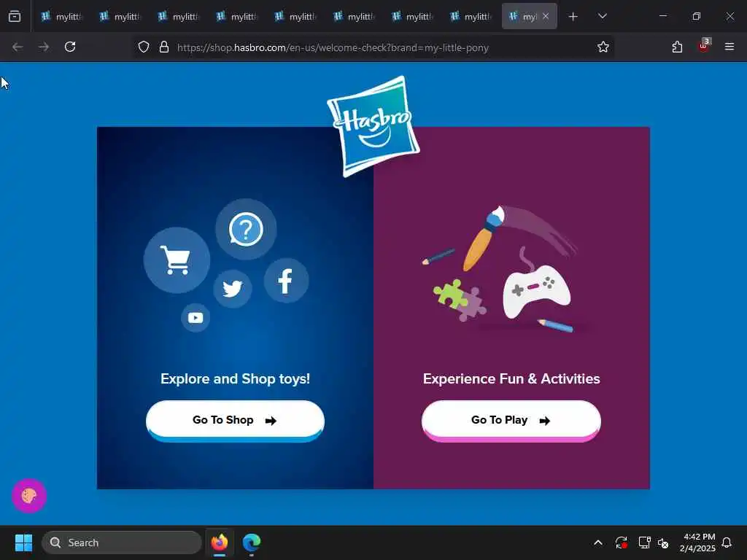Switch to the seventh mylittle tab

click(x=411, y=17)
